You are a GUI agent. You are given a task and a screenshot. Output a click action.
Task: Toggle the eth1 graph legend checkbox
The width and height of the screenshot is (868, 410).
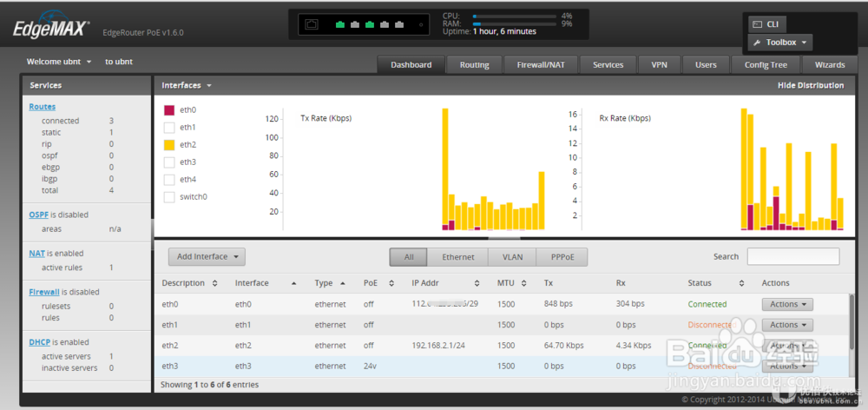[x=169, y=128]
